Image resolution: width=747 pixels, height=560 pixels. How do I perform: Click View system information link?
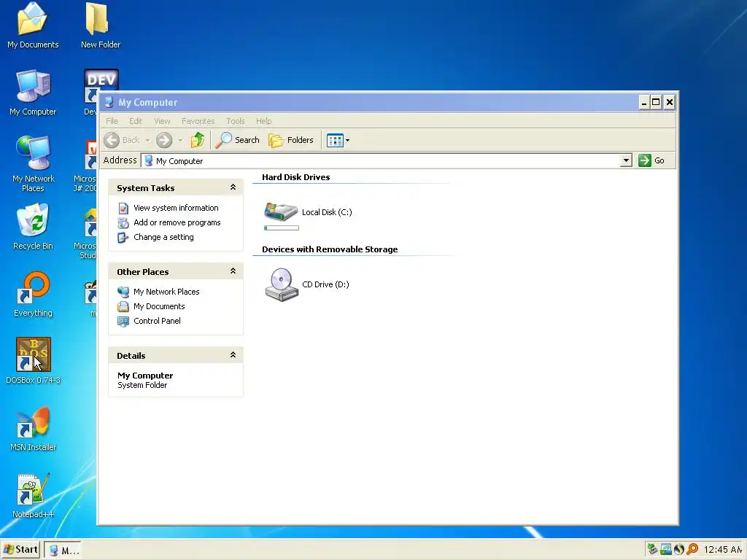pyautogui.click(x=176, y=208)
